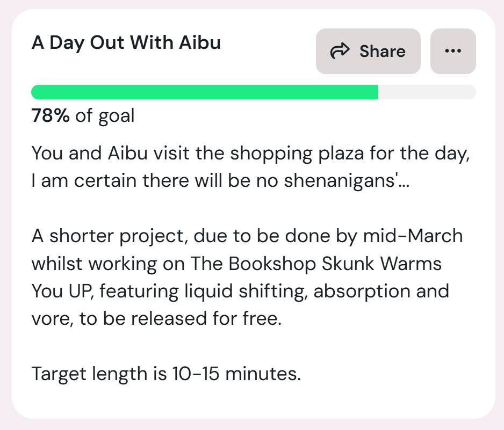Click the unfilled gray end of progress bar

click(427, 92)
